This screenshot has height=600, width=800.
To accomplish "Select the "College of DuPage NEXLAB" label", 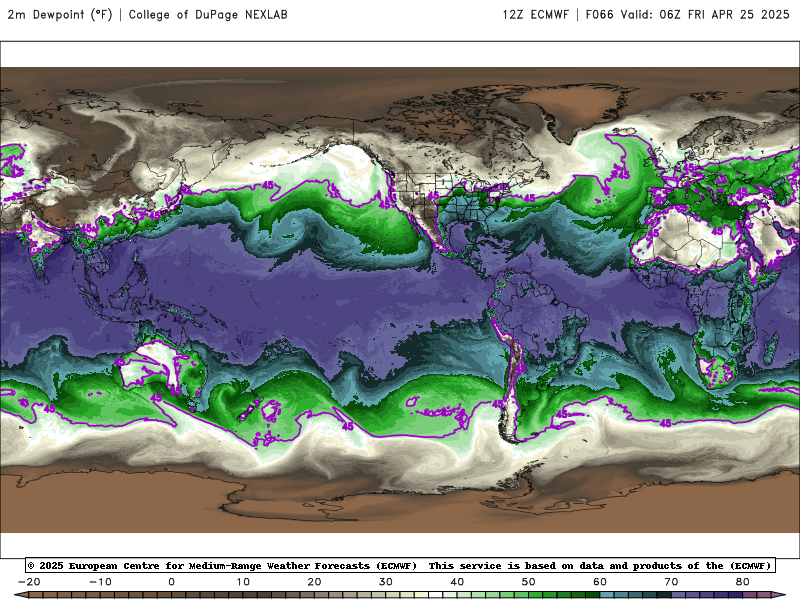I will tap(208, 15).
